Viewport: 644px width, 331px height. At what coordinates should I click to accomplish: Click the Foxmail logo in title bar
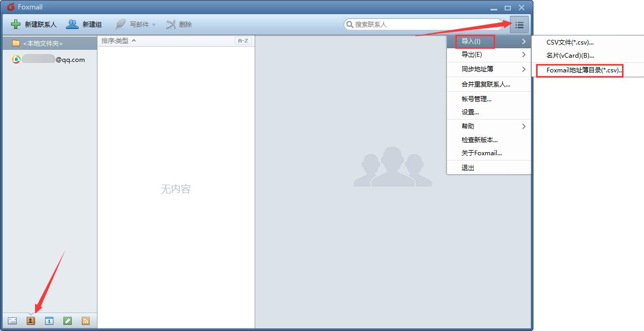click(10, 7)
